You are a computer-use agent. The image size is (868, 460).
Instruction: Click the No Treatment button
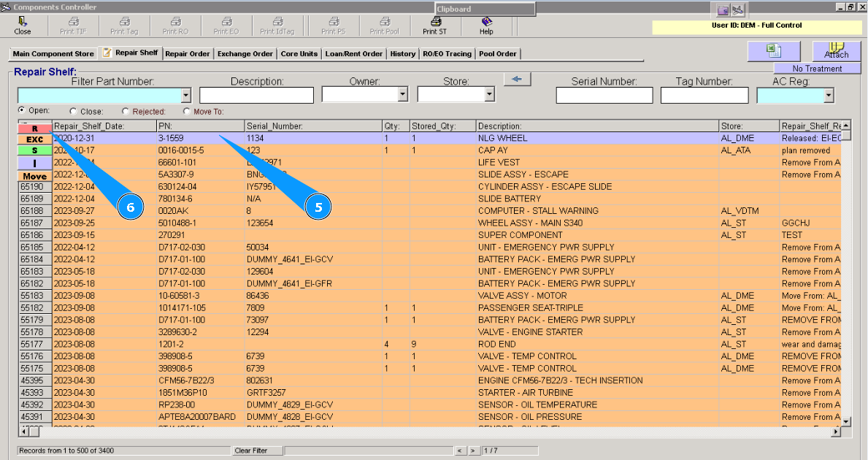817,69
